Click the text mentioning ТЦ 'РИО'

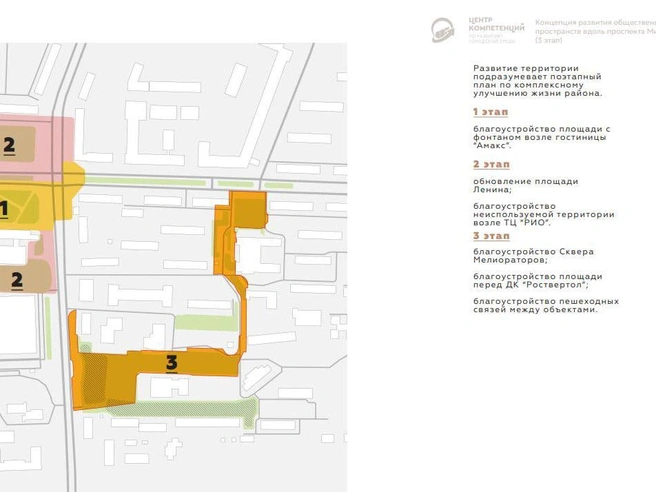544,214
